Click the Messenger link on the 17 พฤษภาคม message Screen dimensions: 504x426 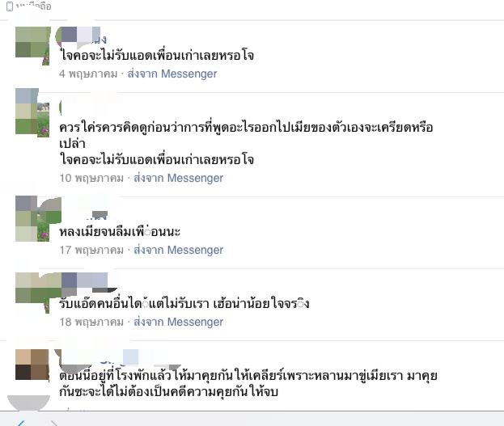179,250
